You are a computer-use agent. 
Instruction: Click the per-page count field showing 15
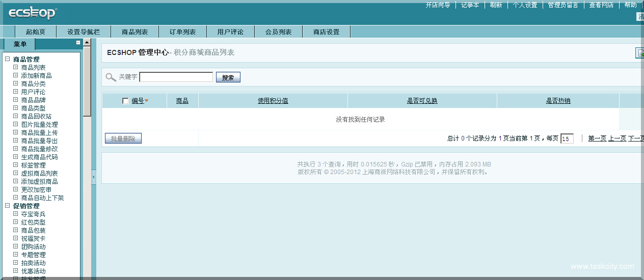(x=567, y=138)
